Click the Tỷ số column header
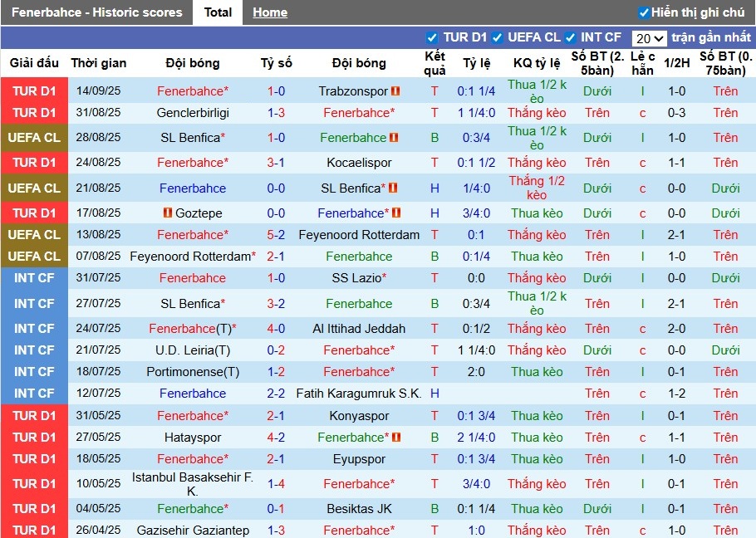 click(x=276, y=63)
